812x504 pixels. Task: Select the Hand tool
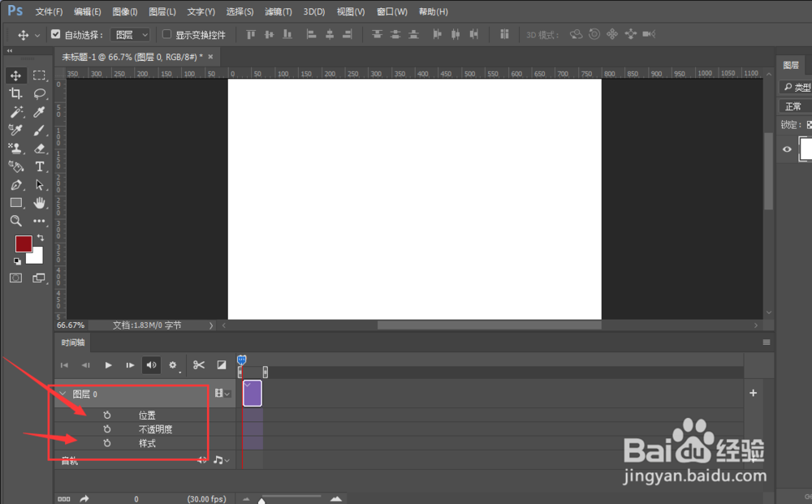39,203
